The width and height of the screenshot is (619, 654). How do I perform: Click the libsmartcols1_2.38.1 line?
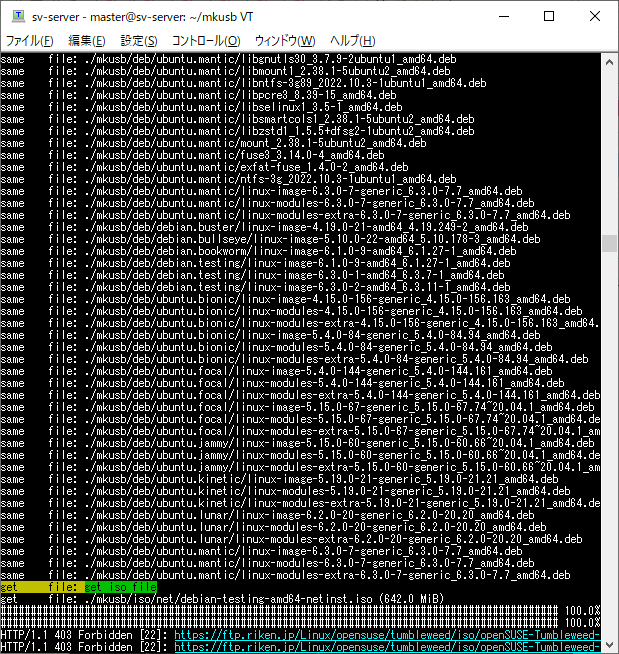[x=237, y=119]
